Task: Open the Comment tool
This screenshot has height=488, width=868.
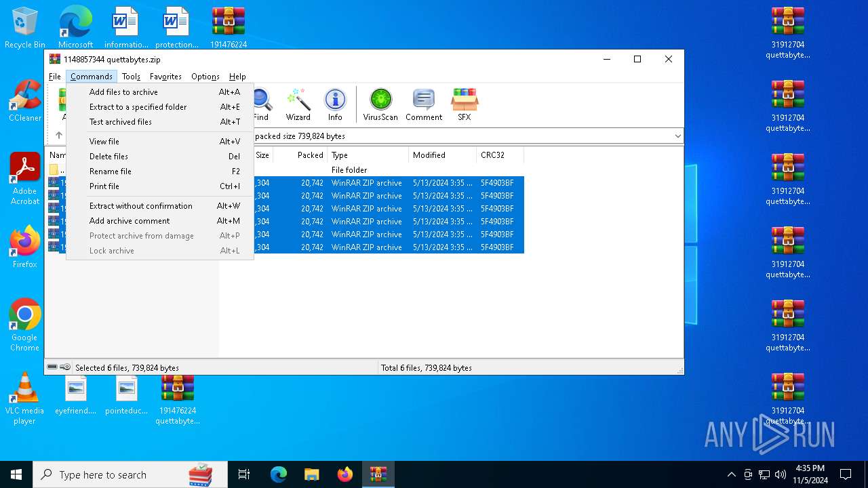Action: click(424, 104)
